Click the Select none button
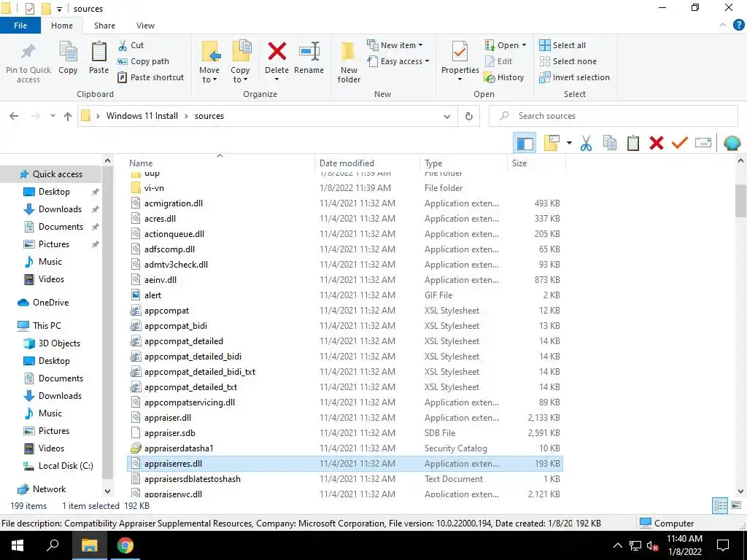This screenshot has width=747, height=560. click(x=568, y=61)
